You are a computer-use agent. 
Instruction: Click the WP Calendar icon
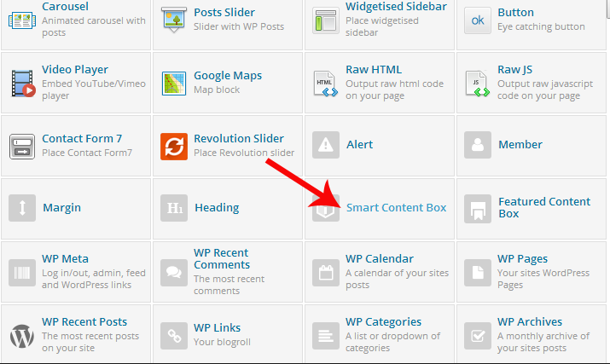[326, 272]
